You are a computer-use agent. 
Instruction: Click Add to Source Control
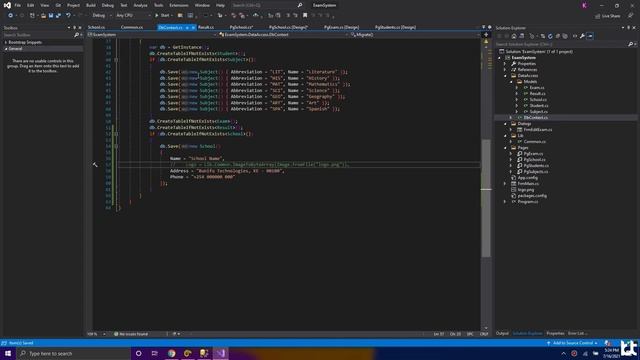click(572, 343)
